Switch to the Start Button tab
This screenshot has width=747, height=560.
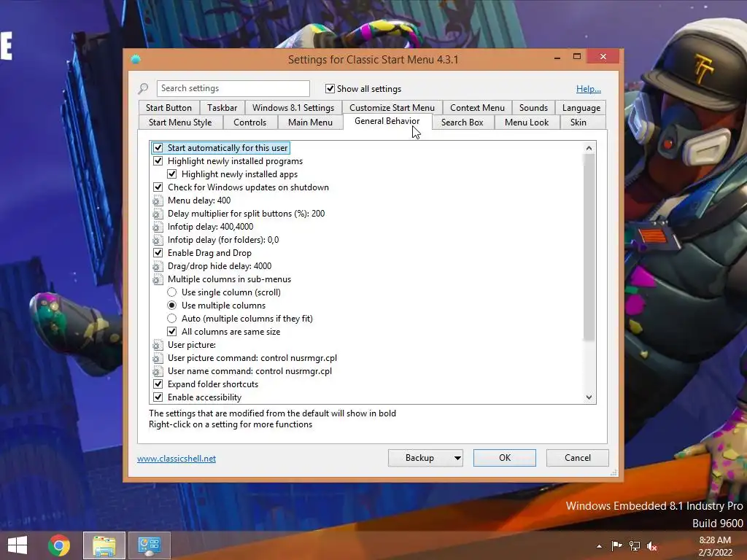pos(169,108)
